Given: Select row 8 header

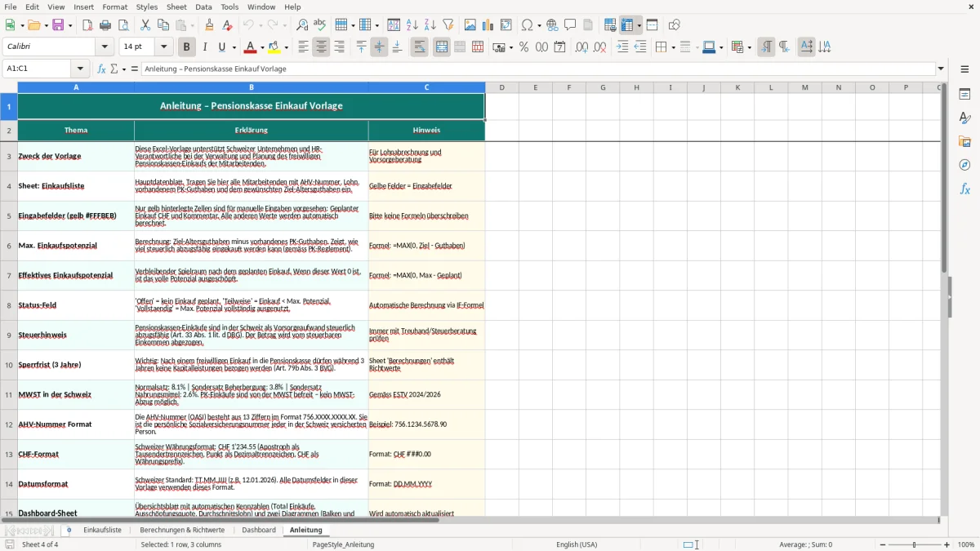Looking at the screenshot, I should (9, 305).
